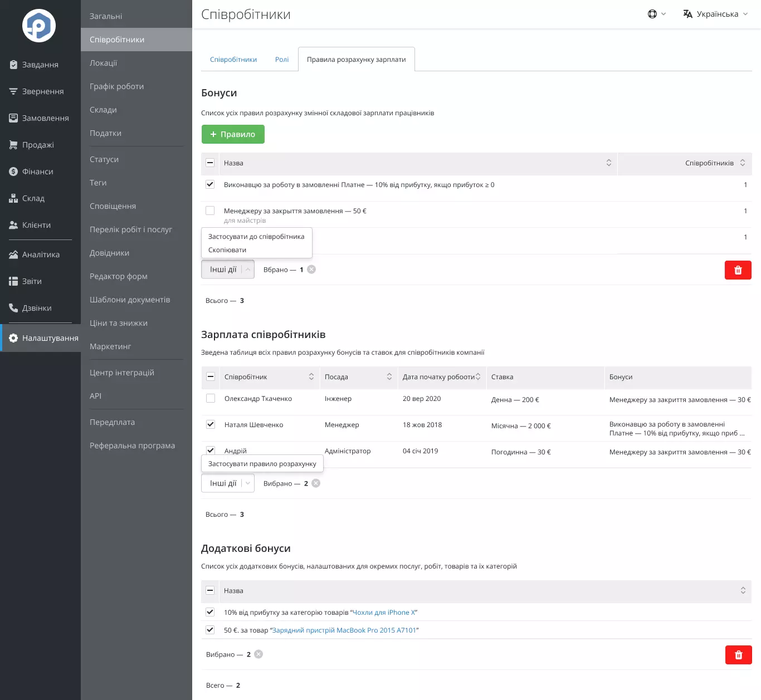Add a new rule with the green '+ Правило' button
The width and height of the screenshot is (761, 700).
(x=233, y=134)
